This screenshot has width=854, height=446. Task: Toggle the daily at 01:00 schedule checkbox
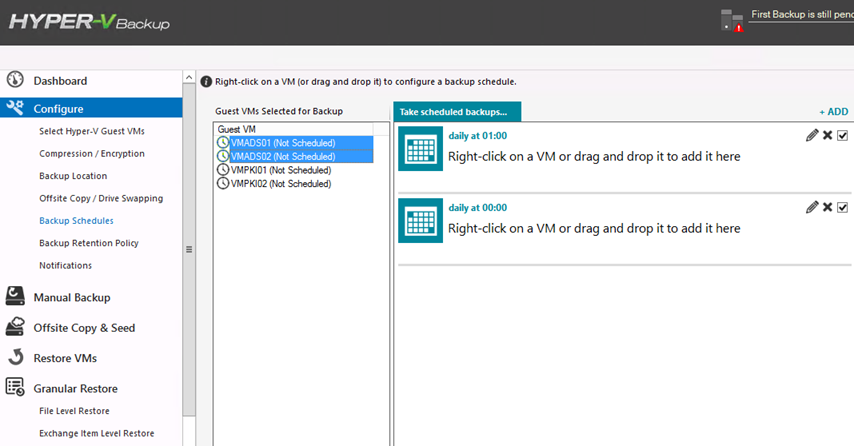click(843, 135)
